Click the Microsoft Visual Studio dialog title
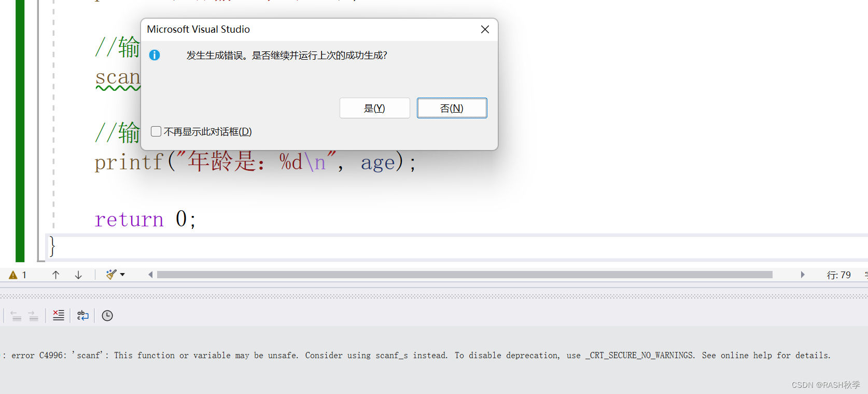 point(199,30)
